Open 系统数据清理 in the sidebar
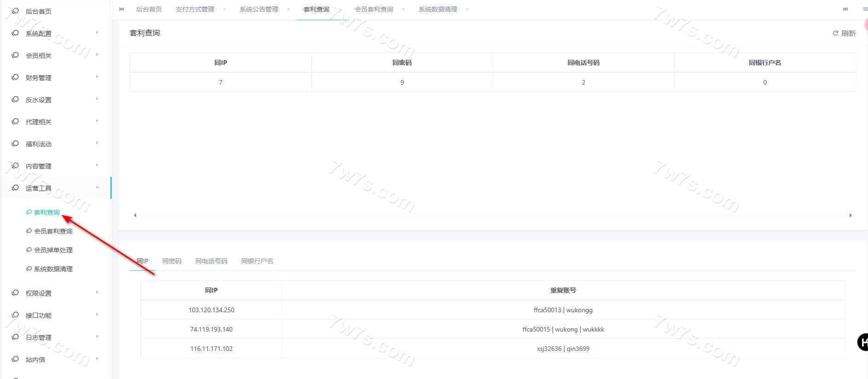 (53, 269)
